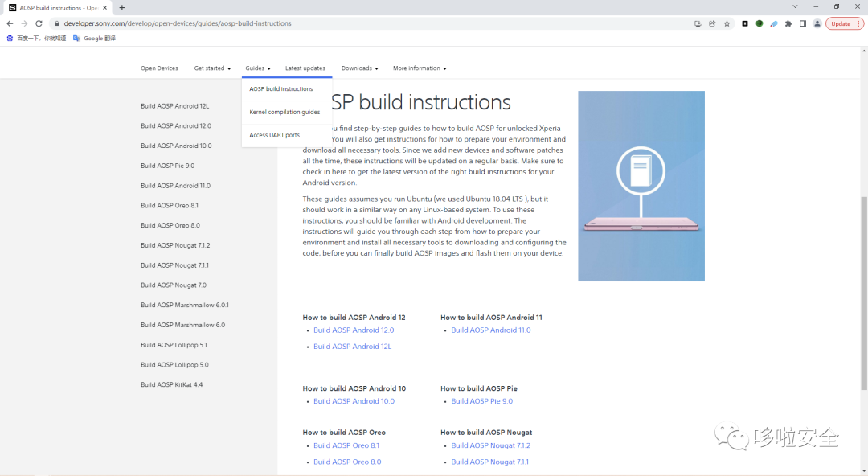Click the blue extension icon
The height and width of the screenshot is (476, 868).
click(774, 23)
